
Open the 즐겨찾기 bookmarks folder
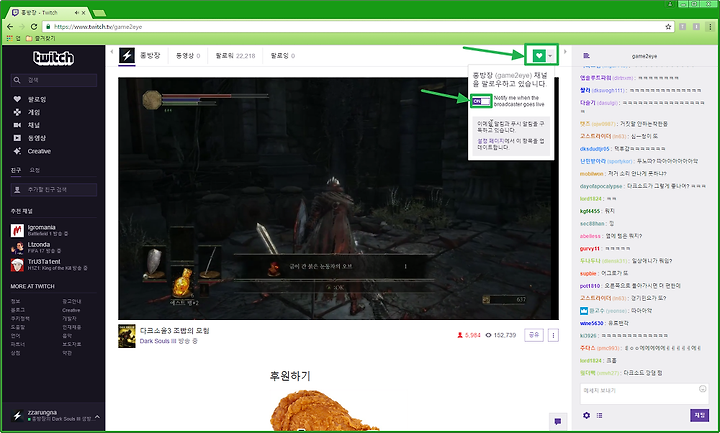click(x=41, y=38)
